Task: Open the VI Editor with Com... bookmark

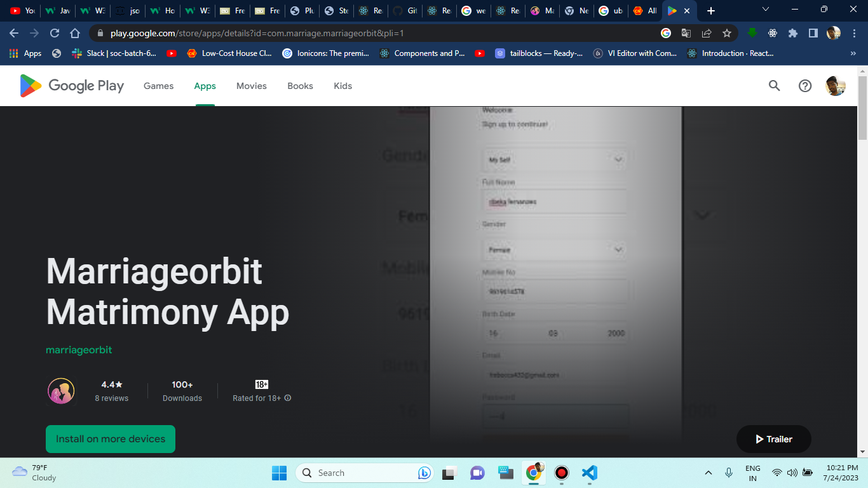Action: 635,53
